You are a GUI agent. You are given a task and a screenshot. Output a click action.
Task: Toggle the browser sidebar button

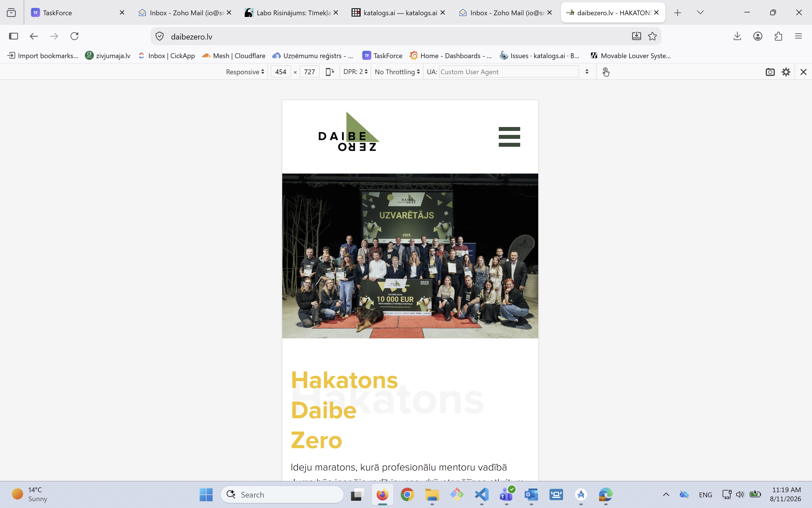click(14, 36)
